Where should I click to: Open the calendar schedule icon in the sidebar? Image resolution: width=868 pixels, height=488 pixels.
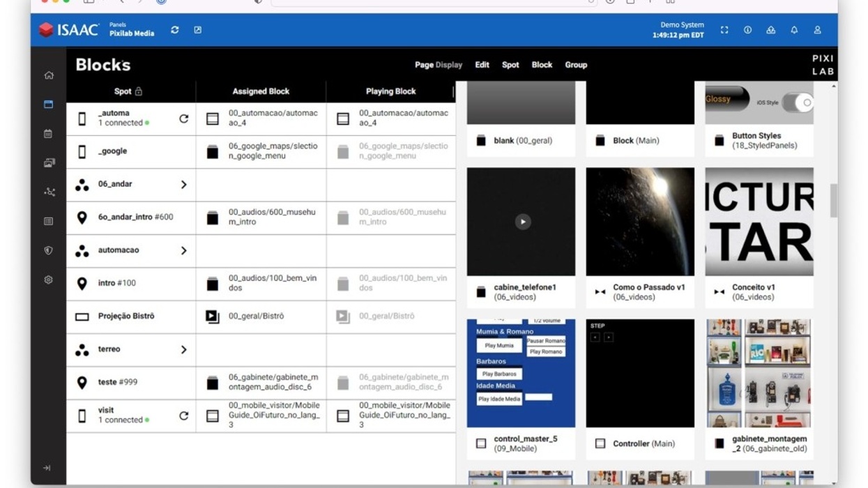pyautogui.click(x=48, y=133)
